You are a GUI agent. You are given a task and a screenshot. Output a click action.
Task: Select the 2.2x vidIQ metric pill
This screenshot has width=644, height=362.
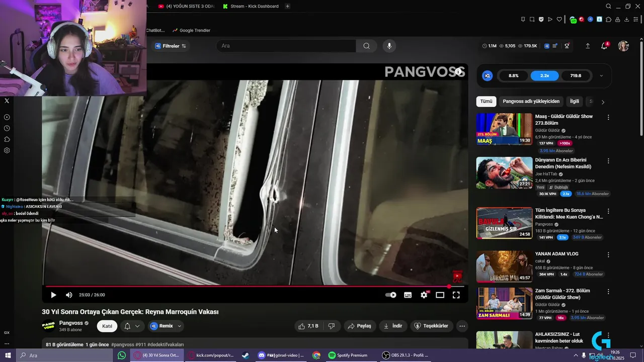pyautogui.click(x=544, y=76)
